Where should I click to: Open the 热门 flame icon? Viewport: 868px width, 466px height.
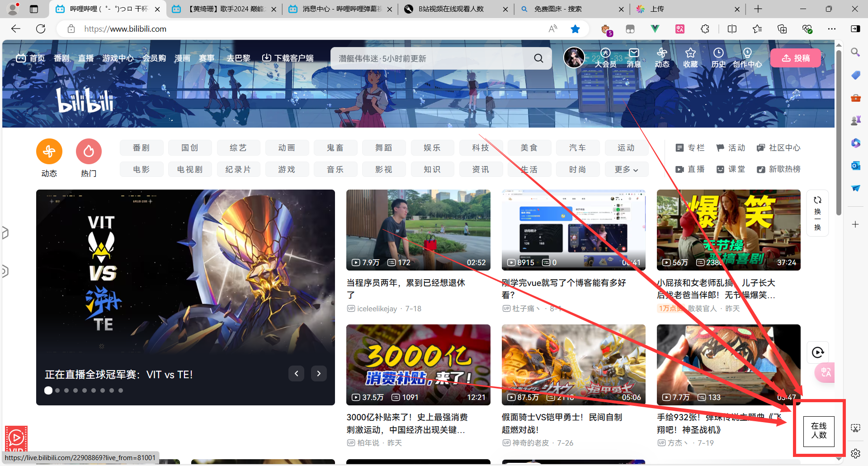[89, 151]
